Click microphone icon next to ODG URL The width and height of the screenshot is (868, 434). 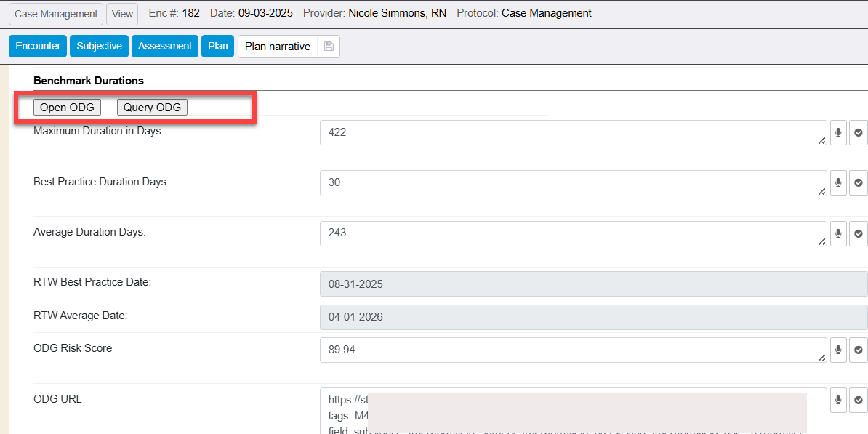(x=838, y=400)
